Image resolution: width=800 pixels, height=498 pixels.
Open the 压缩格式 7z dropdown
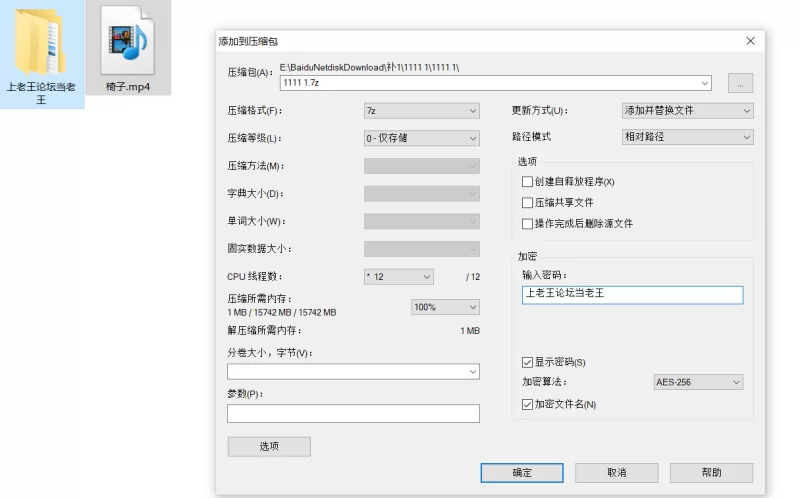click(421, 111)
